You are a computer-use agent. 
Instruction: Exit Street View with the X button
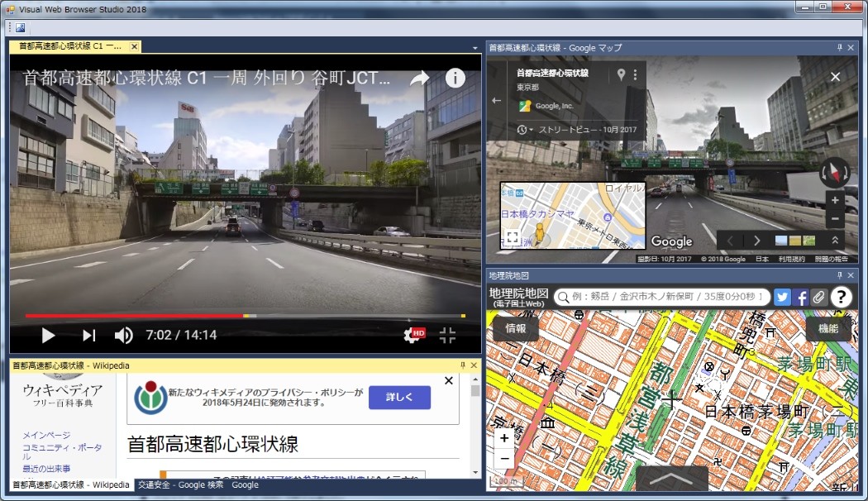pyautogui.click(x=835, y=77)
